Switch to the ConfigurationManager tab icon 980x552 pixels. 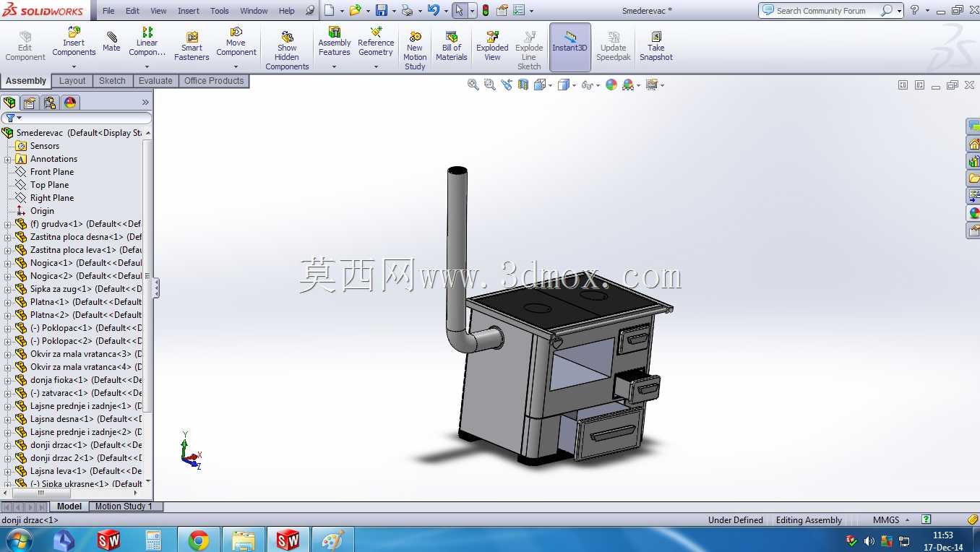coord(49,103)
